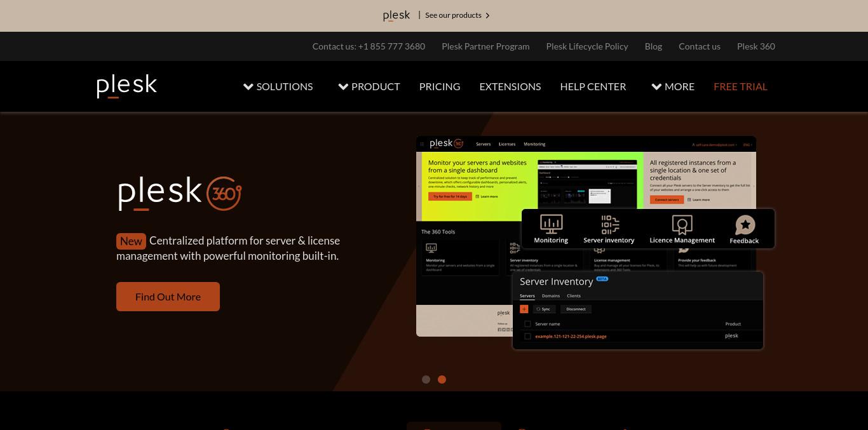The image size is (868, 430).
Task: Open the Plesk Lifecycle Policy page
Action: click(587, 46)
